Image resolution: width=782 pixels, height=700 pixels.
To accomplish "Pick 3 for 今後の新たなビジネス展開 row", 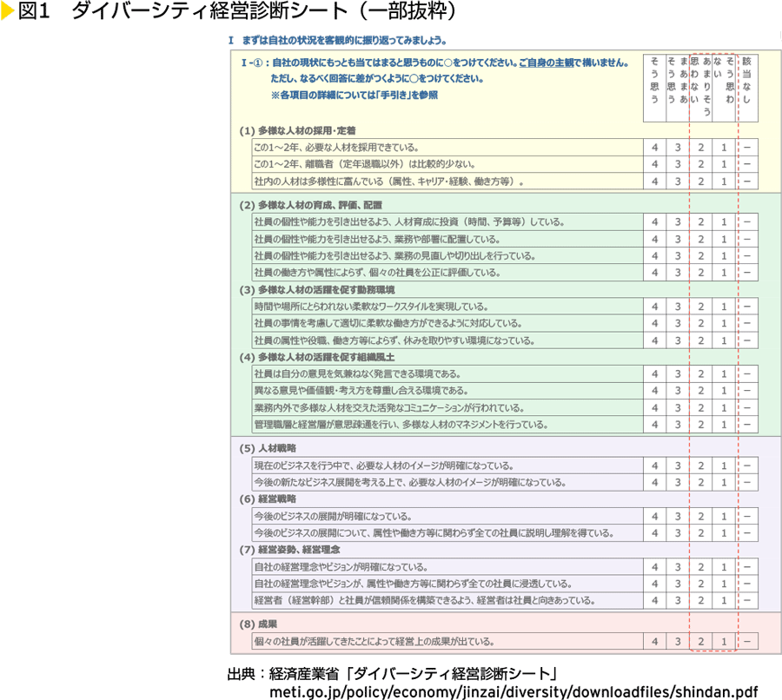I will (678, 482).
